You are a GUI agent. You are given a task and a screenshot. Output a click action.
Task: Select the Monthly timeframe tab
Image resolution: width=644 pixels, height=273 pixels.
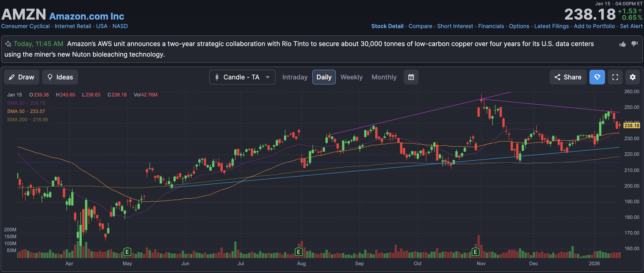[x=384, y=77]
